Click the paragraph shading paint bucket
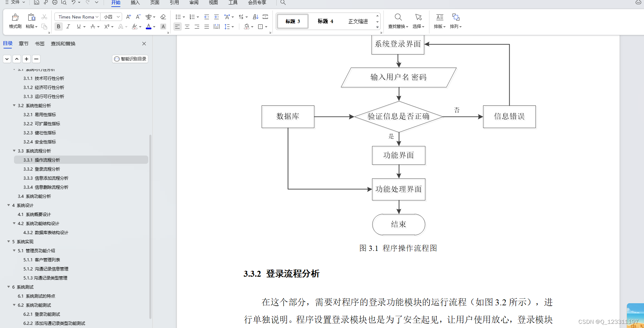 [247, 27]
